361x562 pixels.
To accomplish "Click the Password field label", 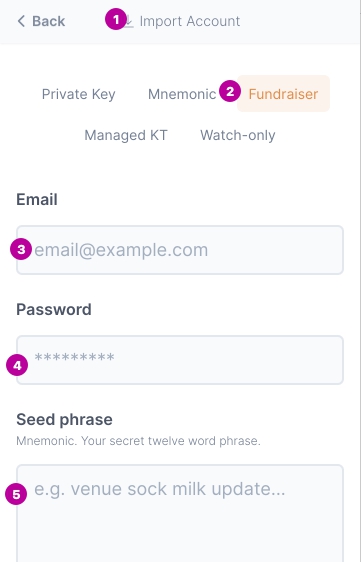I will coord(54,309).
